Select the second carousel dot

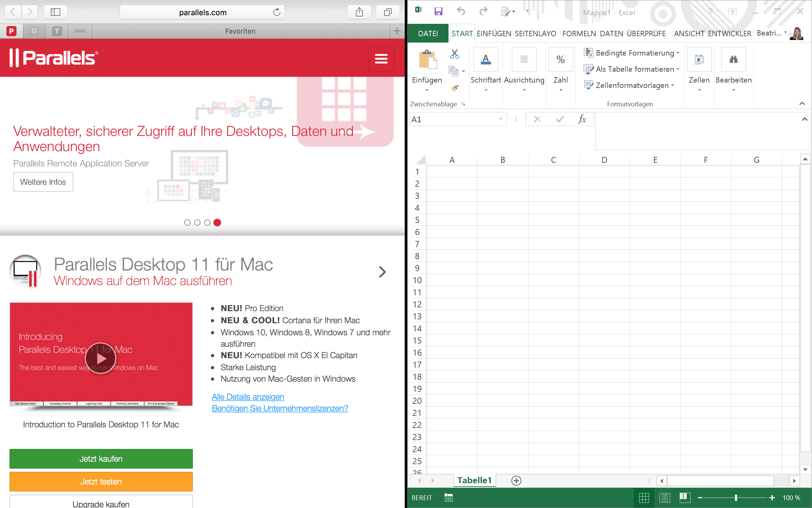197,223
